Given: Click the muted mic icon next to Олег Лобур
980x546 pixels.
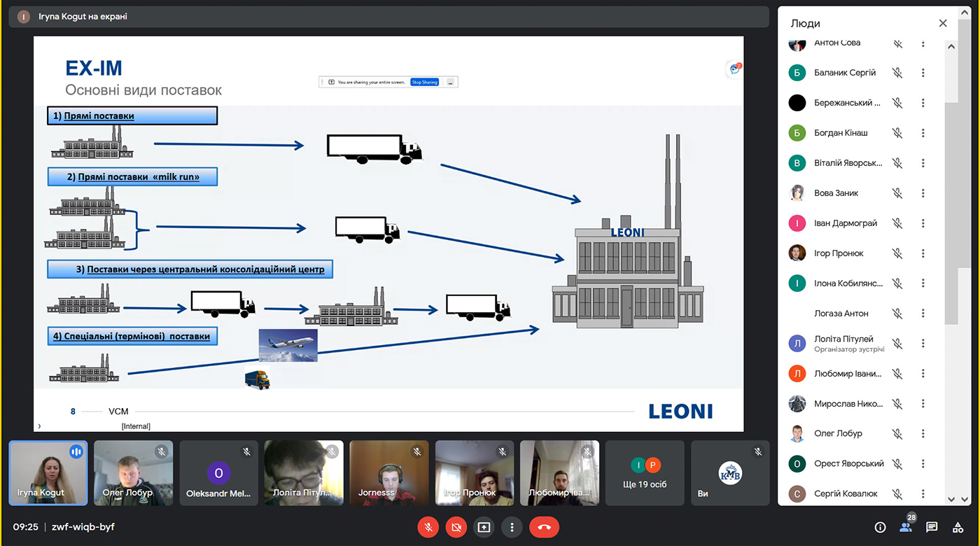Looking at the screenshot, I should [897, 434].
